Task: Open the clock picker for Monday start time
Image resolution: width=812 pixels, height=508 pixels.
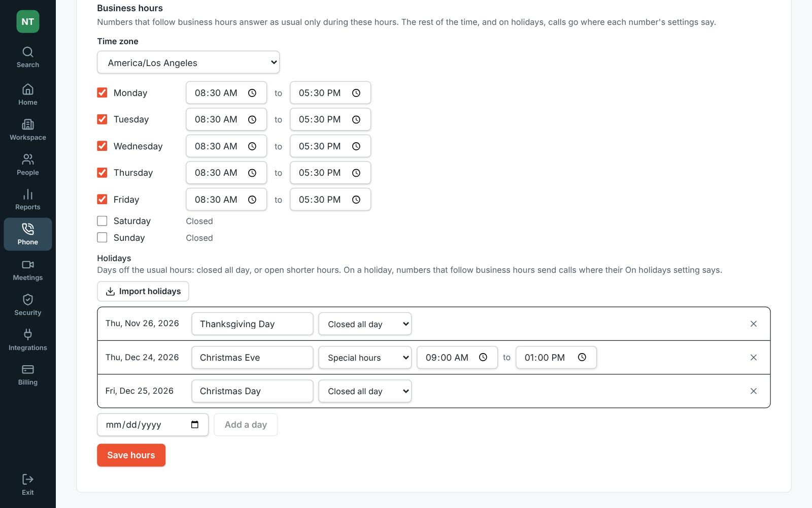Action: [252, 93]
